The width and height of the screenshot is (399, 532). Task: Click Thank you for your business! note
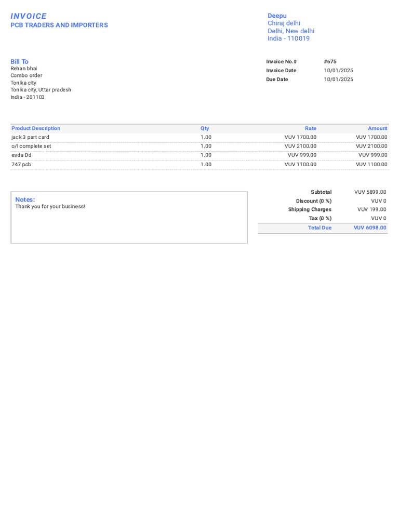[x=50, y=206]
